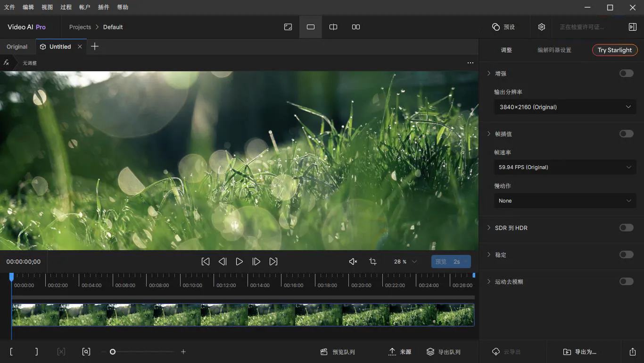This screenshot has width=644, height=363.
Task: Switch to side-by-side comparison view
Action: pyautogui.click(x=356, y=27)
